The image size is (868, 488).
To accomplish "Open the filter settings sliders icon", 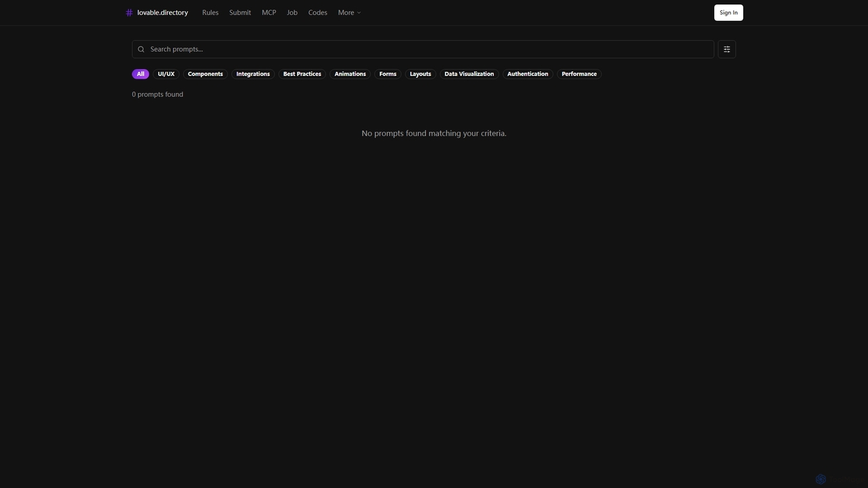I will [x=726, y=49].
